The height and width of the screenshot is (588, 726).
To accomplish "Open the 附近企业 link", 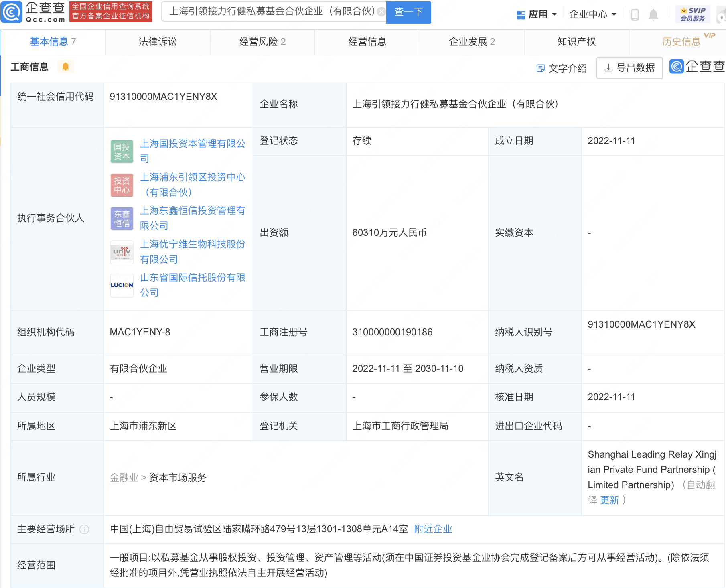I will tap(433, 529).
